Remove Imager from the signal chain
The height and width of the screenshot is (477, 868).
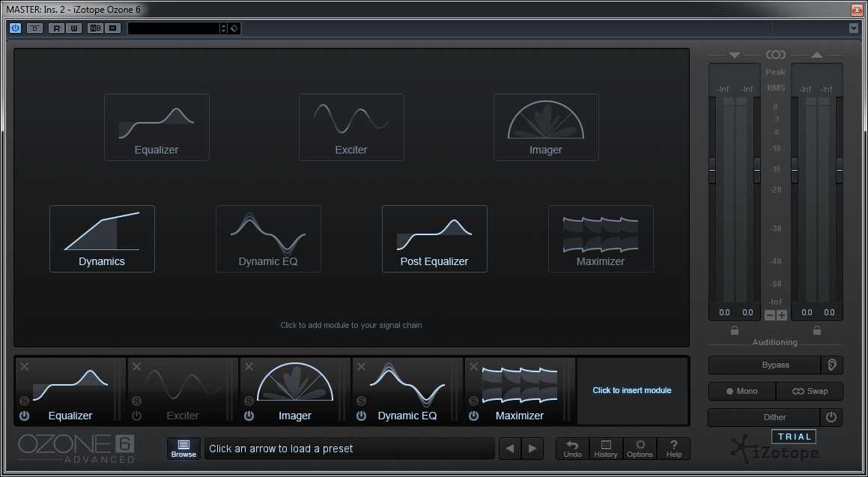point(249,366)
